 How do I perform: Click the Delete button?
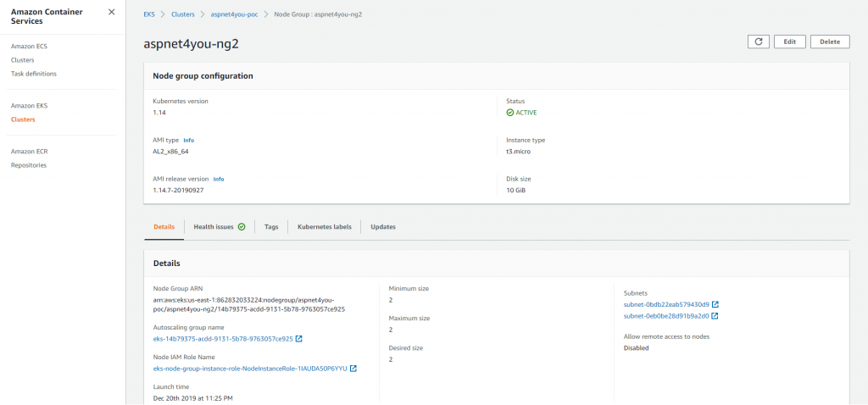click(830, 42)
